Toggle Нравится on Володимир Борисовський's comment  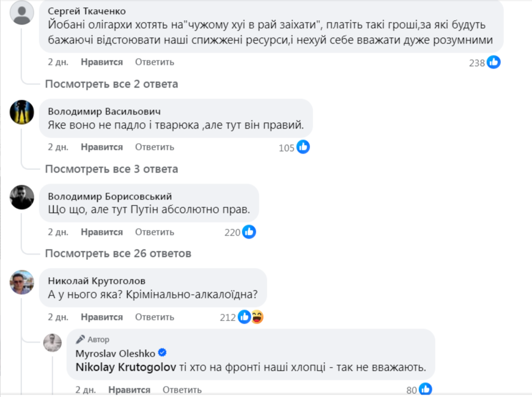pyautogui.click(x=102, y=232)
